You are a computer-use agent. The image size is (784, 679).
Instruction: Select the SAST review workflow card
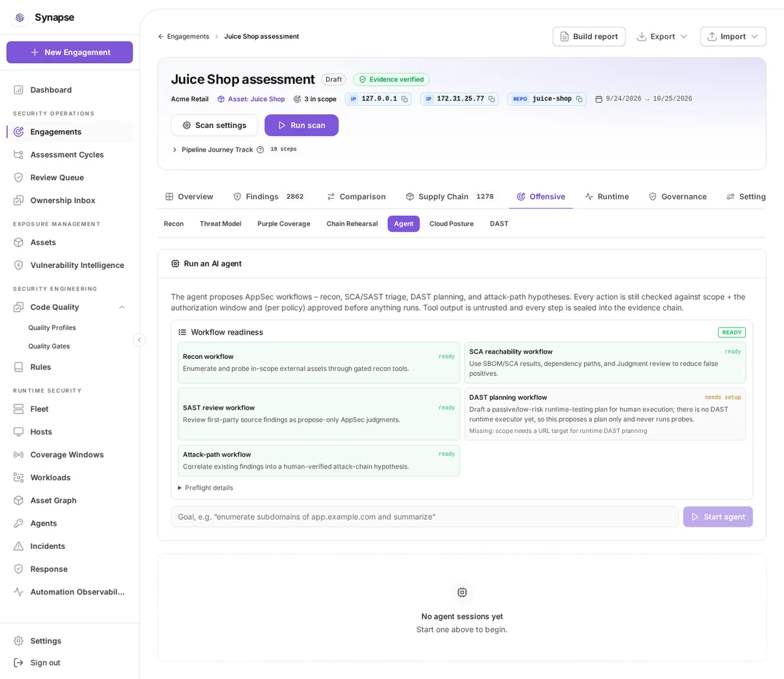pyautogui.click(x=319, y=414)
